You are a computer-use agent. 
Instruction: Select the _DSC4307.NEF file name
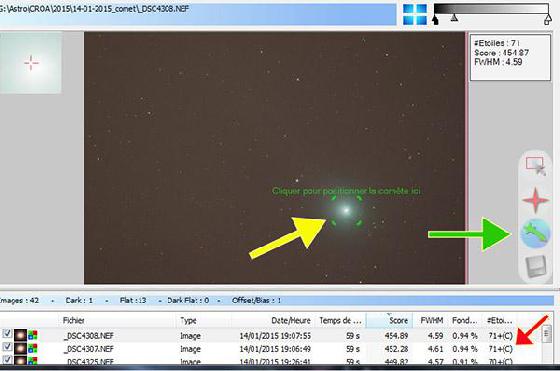[89, 349]
